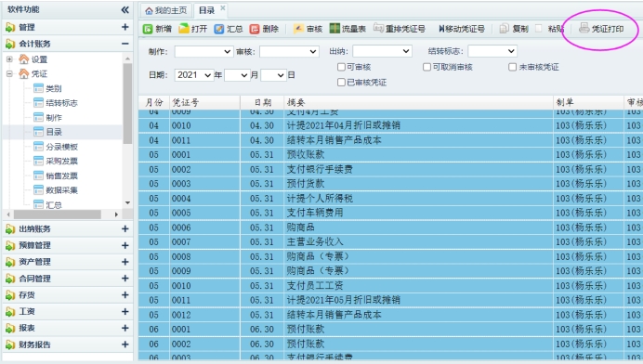Expand the 财务报告 section

[125, 344]
